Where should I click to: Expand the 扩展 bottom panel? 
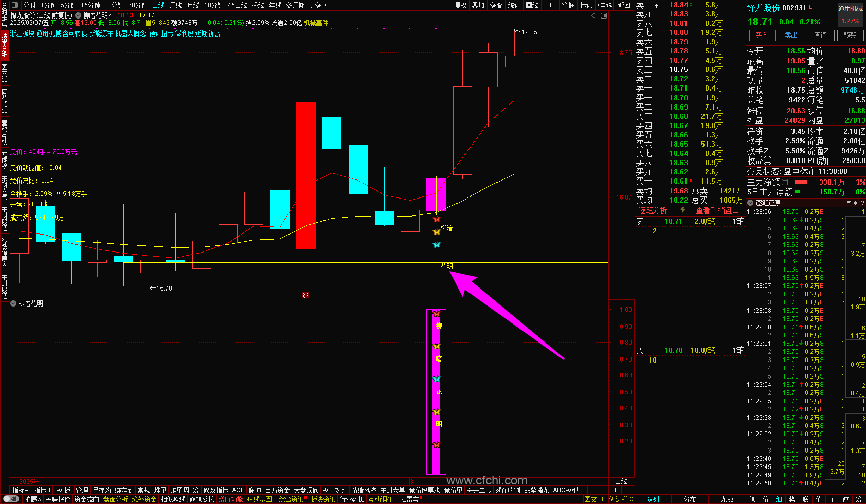tap(32, 499)
